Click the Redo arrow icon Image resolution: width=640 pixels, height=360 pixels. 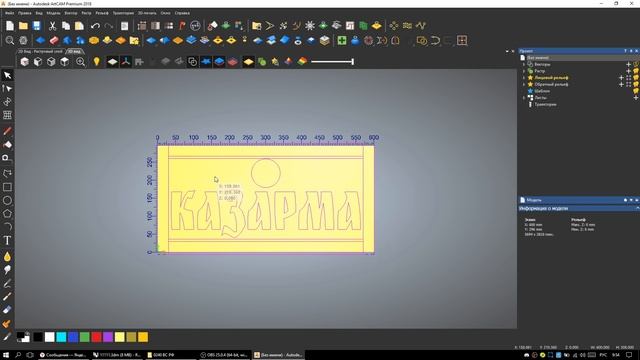(109, 26)
